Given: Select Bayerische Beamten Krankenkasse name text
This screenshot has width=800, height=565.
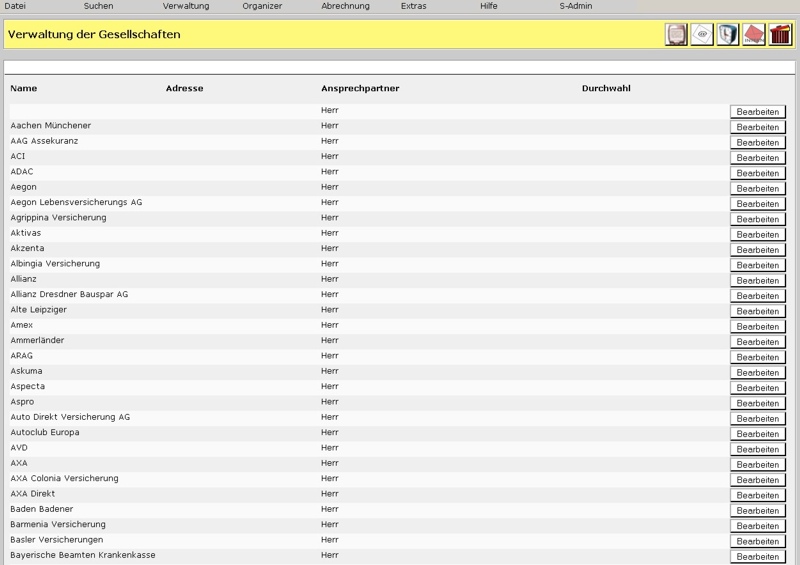Looking at the screenshot, I should (x=83, y=555).
